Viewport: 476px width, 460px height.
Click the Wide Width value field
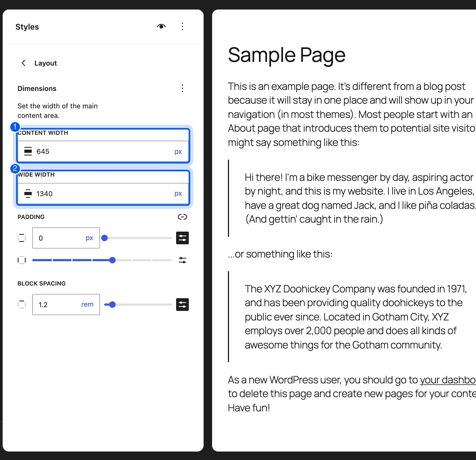[103, 194]
